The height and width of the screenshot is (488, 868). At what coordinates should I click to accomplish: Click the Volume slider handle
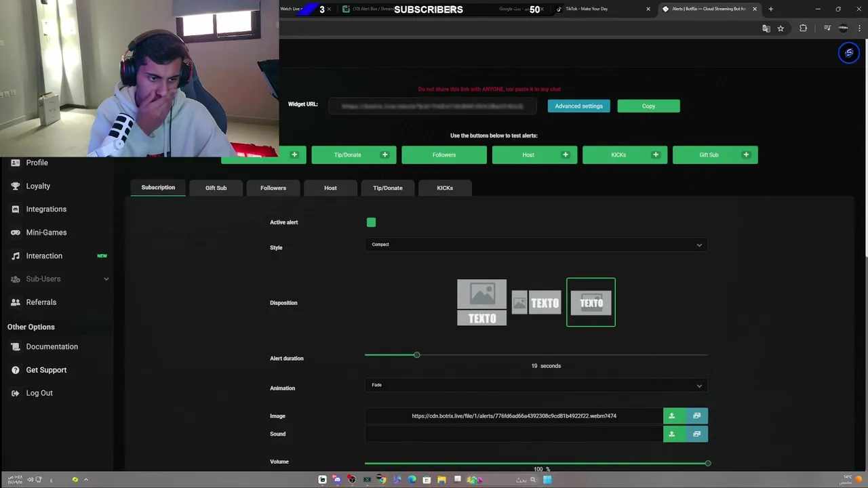(708, 464)
